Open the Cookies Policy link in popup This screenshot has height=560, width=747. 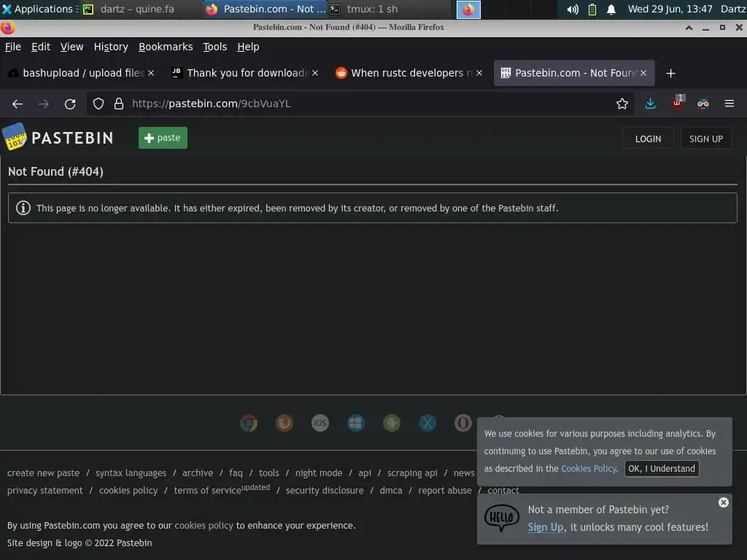[589, 469]
